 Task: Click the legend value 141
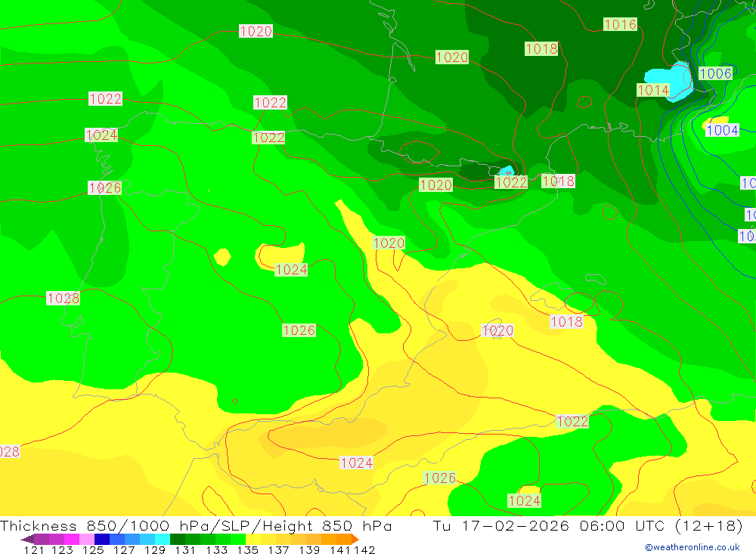pyautogui.click(x=341, y=549)
